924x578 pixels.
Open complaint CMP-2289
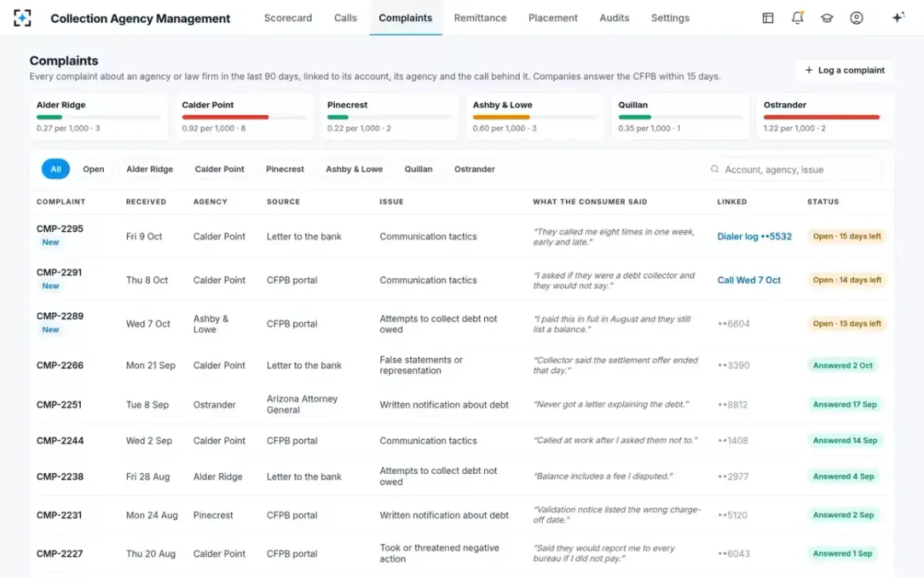coord(60,316)
